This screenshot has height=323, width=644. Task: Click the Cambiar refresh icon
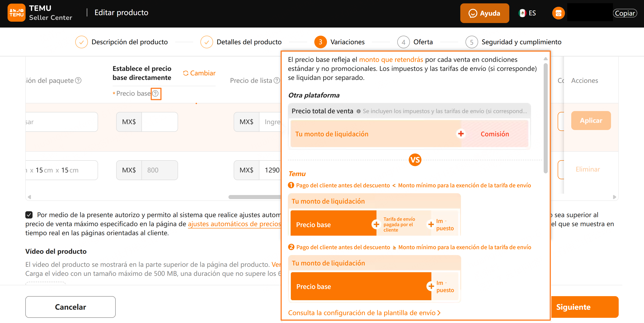(x=186, y=73)
